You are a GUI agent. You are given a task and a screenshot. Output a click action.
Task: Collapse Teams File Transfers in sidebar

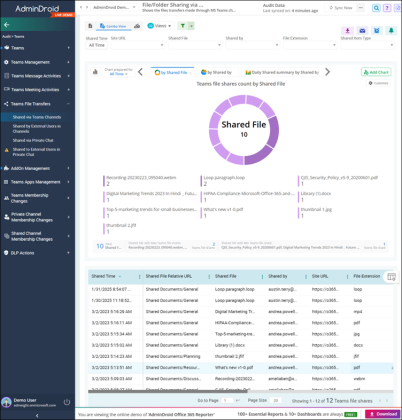pyautogui.click(x=37, y=104)
